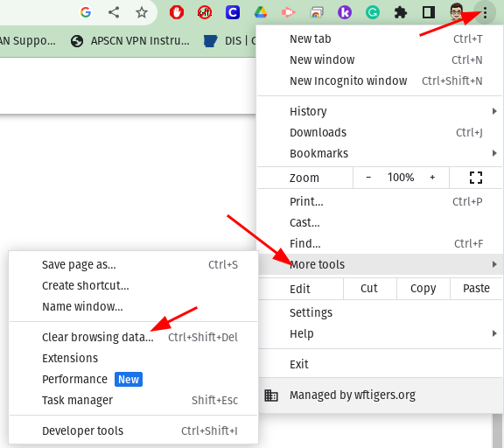Open the APSCN VPN Instru... bookmark
The height and width of the screenshot is (448, 504).
point(130,41)
